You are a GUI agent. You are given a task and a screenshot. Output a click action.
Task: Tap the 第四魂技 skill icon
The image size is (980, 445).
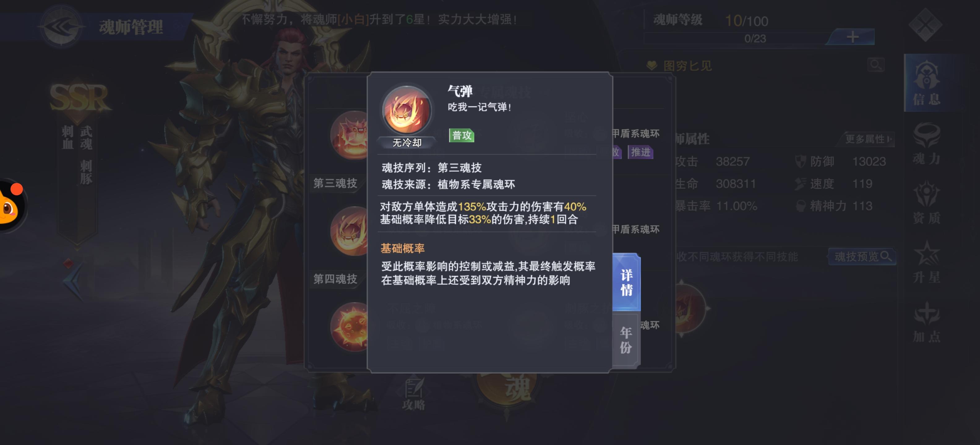point(349,231)
